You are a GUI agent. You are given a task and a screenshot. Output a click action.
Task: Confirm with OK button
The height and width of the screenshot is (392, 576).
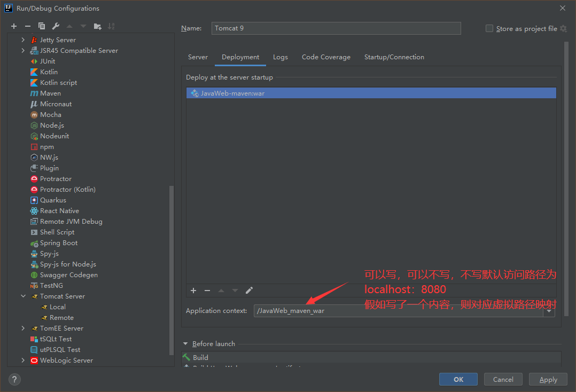tap(458, 380)
